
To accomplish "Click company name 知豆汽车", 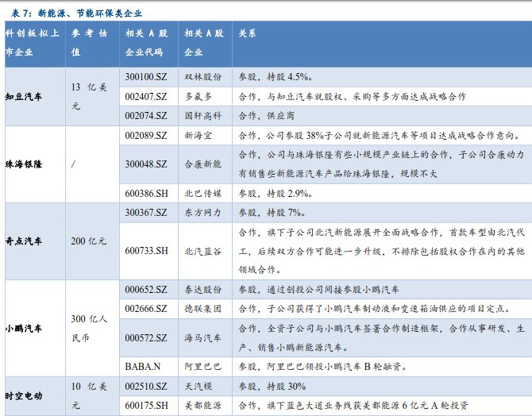I will 24,97.
